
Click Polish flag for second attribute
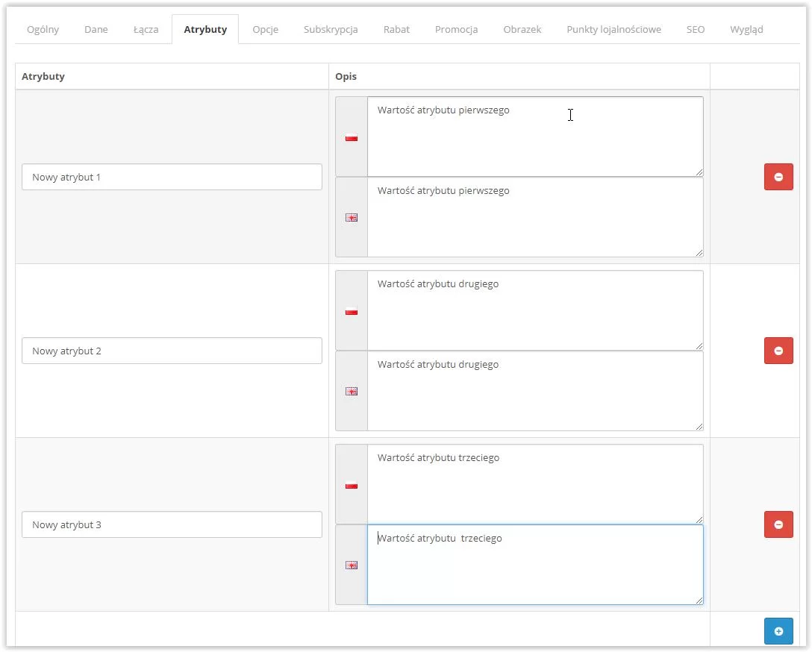[352, 312]
